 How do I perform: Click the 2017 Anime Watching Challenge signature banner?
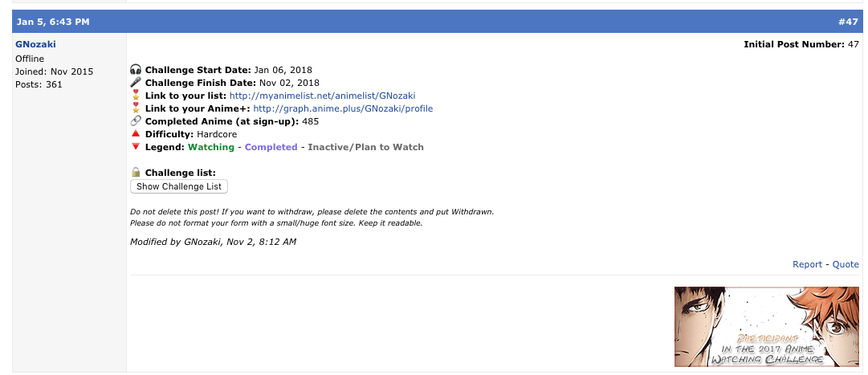767,327
